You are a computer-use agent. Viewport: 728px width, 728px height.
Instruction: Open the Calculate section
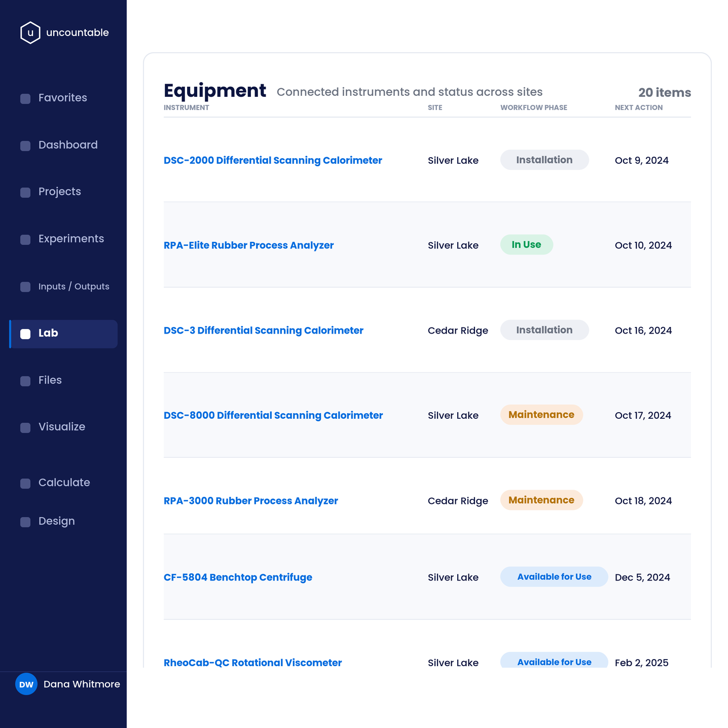tap(63, 483)
